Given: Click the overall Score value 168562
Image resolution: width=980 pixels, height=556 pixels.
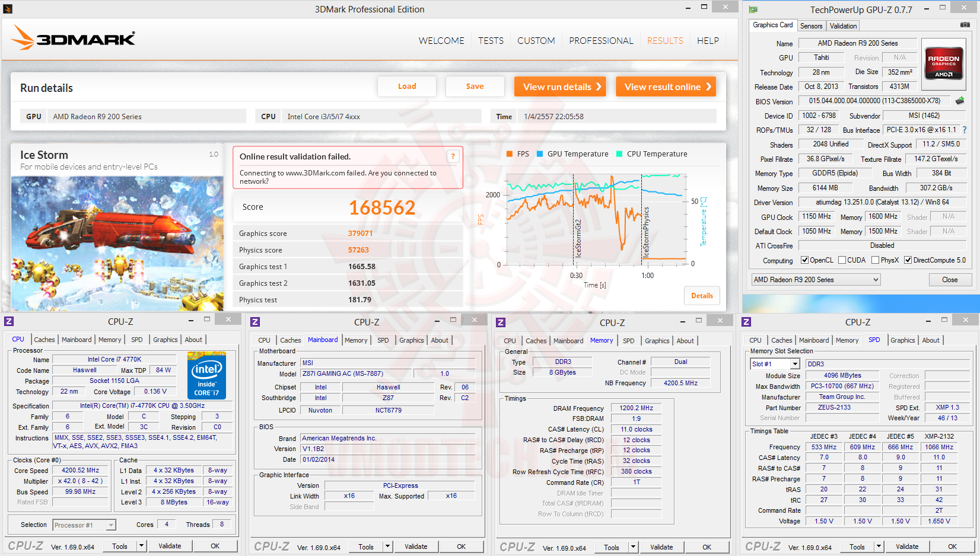Looking at the screenshot, I should click(x=382, y=207).
